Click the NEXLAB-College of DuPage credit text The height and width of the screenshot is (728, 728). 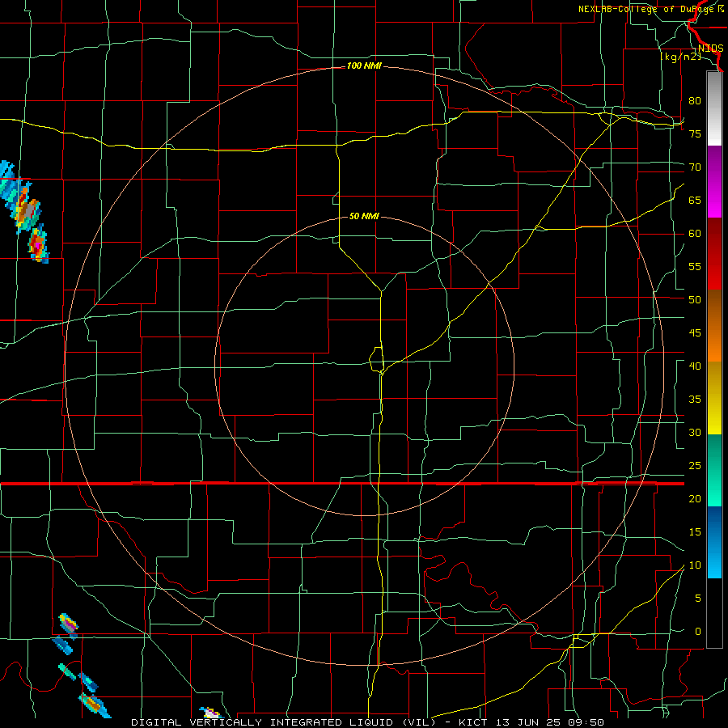(x=645, y=9)
